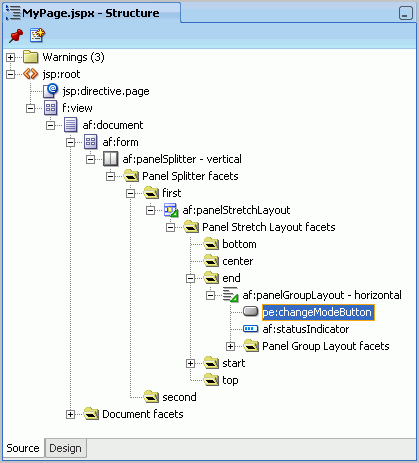Click the red pushpin freeze icon
This screenshot has height=463, width=419.
[16, 35]
